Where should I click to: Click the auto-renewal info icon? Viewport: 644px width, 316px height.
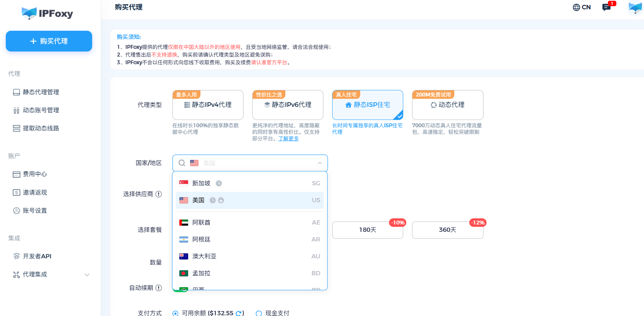click(x=159, y=288)
